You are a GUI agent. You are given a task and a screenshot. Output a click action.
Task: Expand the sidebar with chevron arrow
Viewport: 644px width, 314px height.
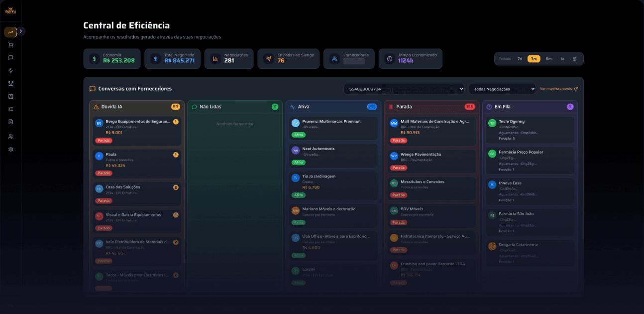(x=20, y=31)
